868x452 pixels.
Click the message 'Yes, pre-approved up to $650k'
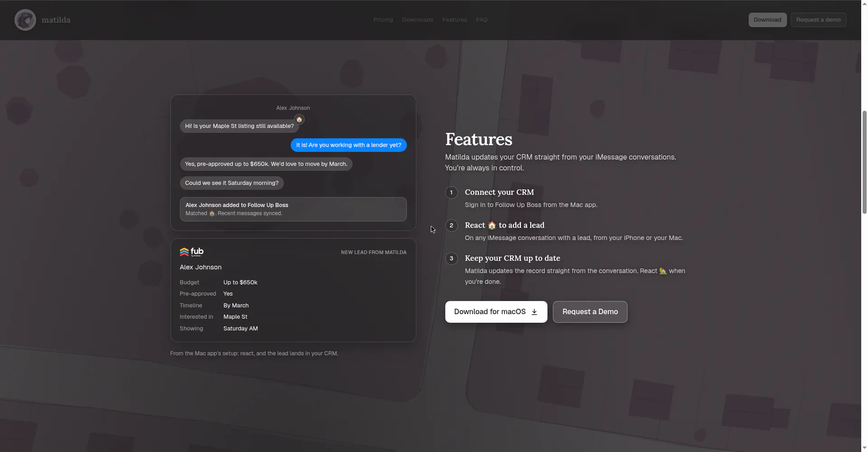[266, 164]
